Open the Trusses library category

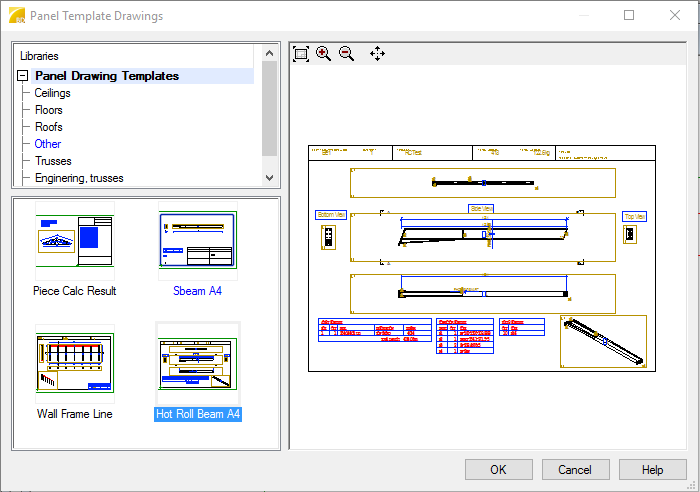53,161
